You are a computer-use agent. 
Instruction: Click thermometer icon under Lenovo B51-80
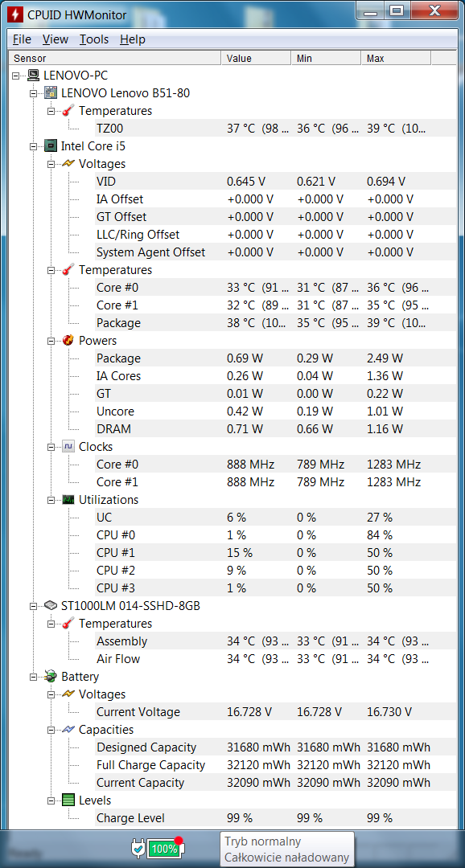click(x=68, y=111)
